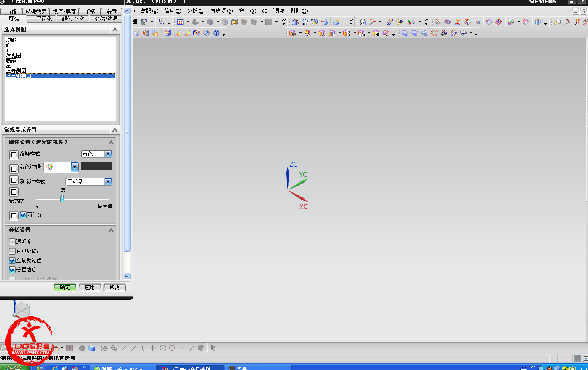588x370 pixels.
Task: Click the dialog vertical scrollbar down arrow
Action: [x=127, y=277]
